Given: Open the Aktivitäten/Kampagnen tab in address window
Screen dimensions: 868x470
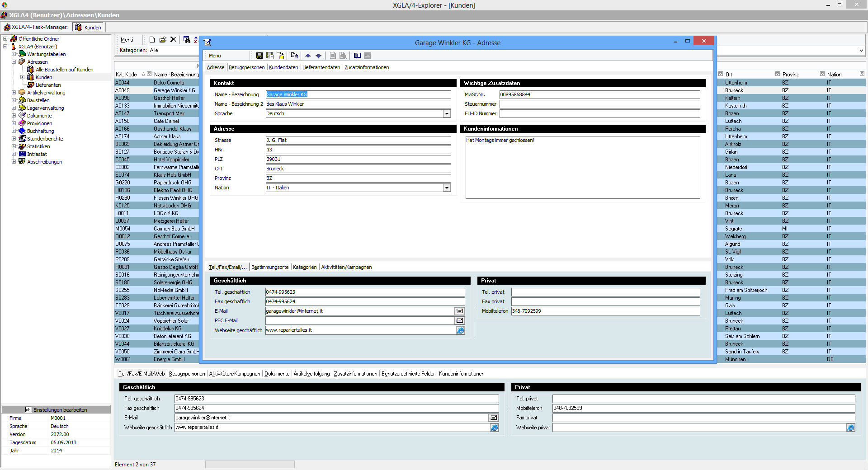Looking at the screenshot, I should [x=346, y=267].
